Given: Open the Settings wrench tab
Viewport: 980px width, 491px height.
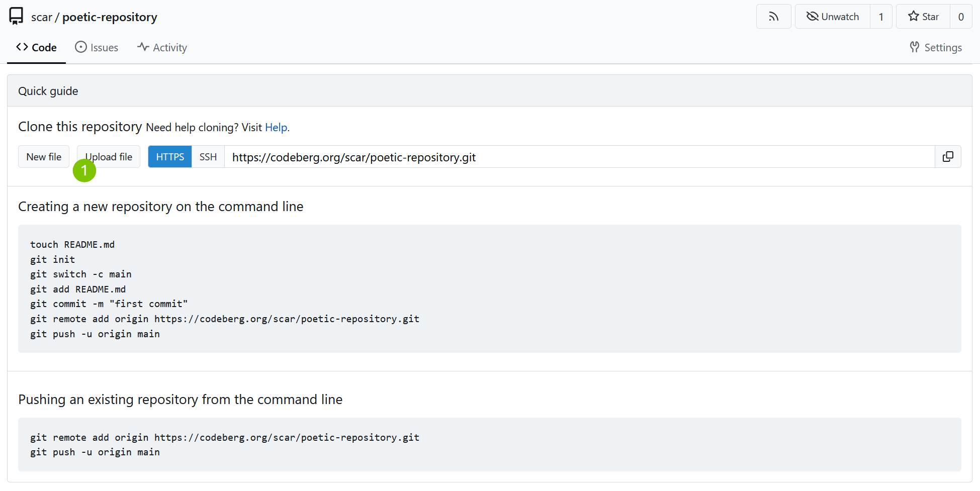Looking at the screenshot, I should click(x=936, y=47).
